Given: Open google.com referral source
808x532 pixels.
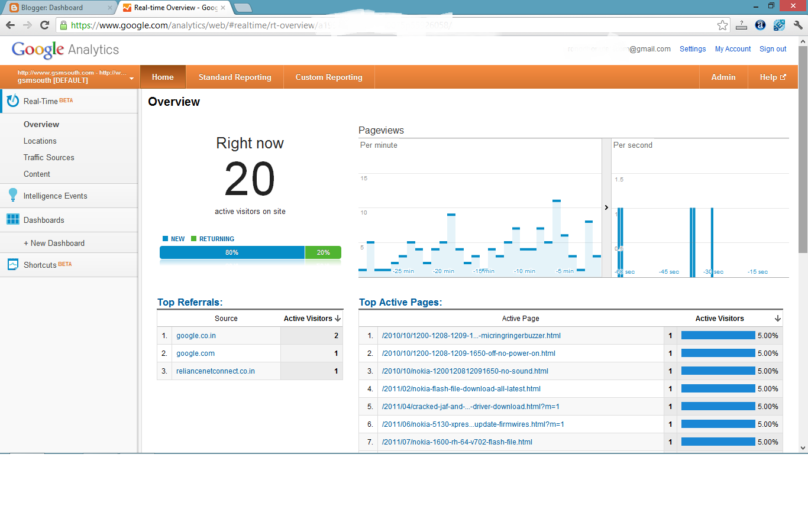Looking at the screenshot, I should pyautogui.click(x=195, y=353).
